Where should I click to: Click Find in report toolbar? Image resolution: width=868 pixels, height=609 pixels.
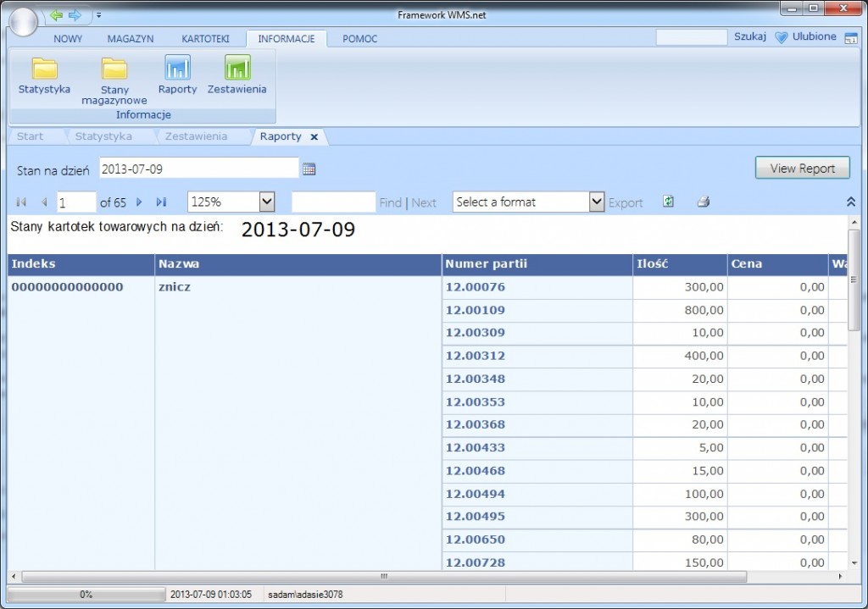click(390, 203)
